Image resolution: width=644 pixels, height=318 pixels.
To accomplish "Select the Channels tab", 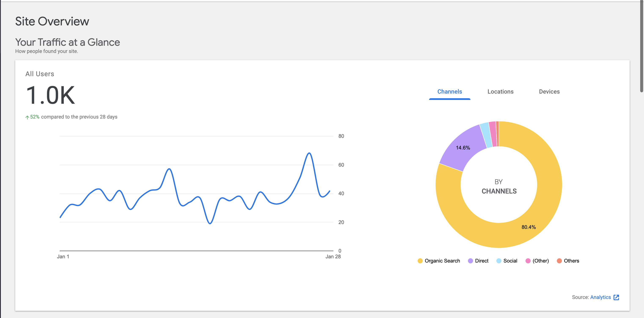I will [x=450, y=92].
